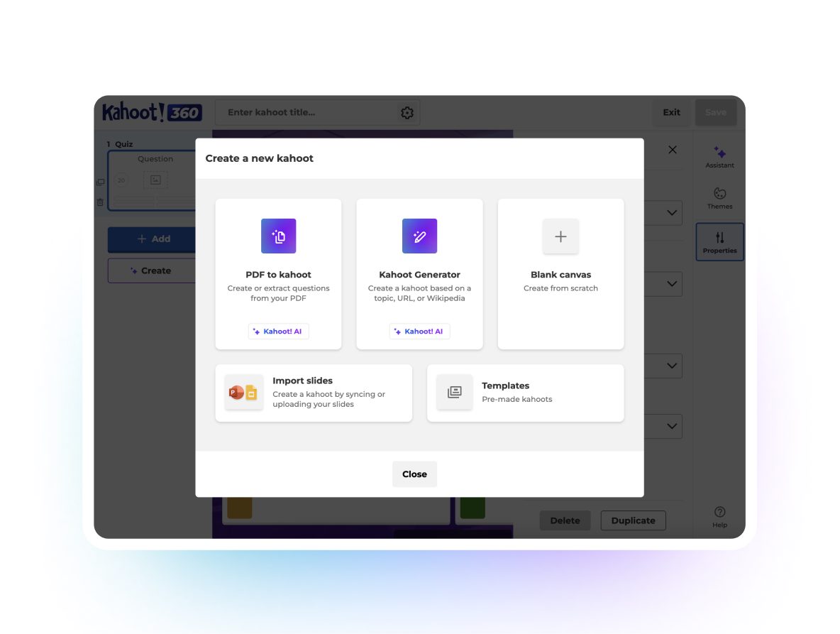840x634 pixels.
Task: Click the Delete button
Action: coord(565,520)
